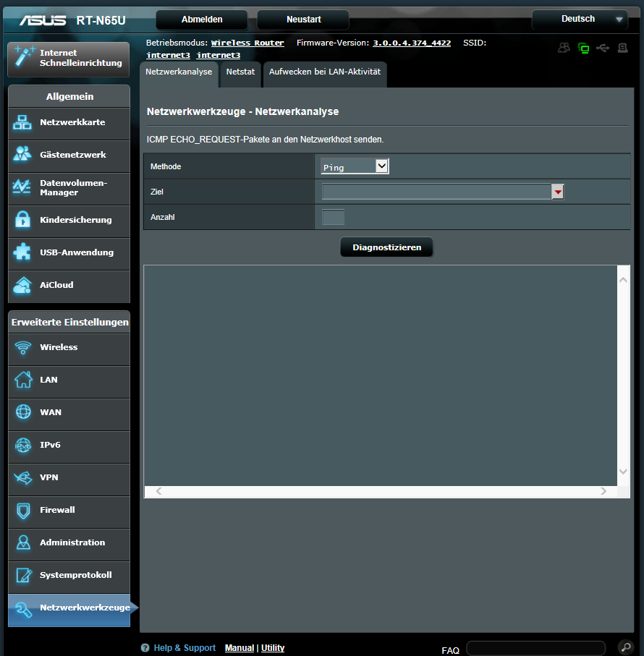Open the Ziel target dropdown arrow
This screenshot has width=644, height=656.
[x=557, y=192]
